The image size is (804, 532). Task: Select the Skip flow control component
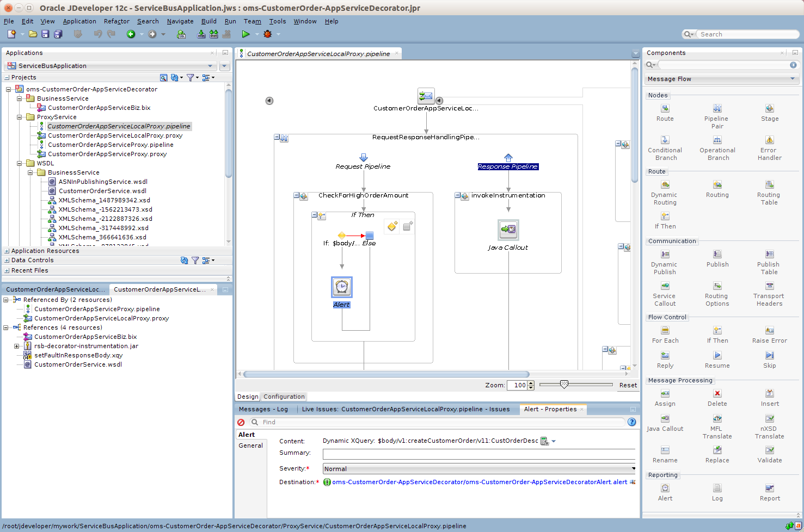point(769,360)
